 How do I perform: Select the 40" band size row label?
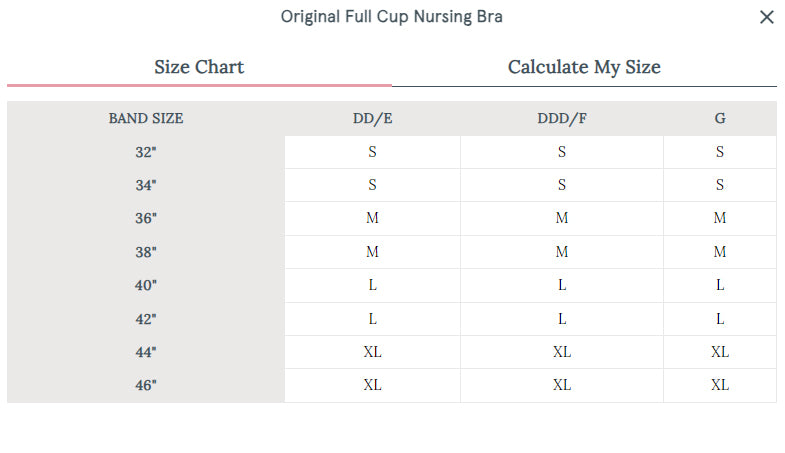[146, 285]
